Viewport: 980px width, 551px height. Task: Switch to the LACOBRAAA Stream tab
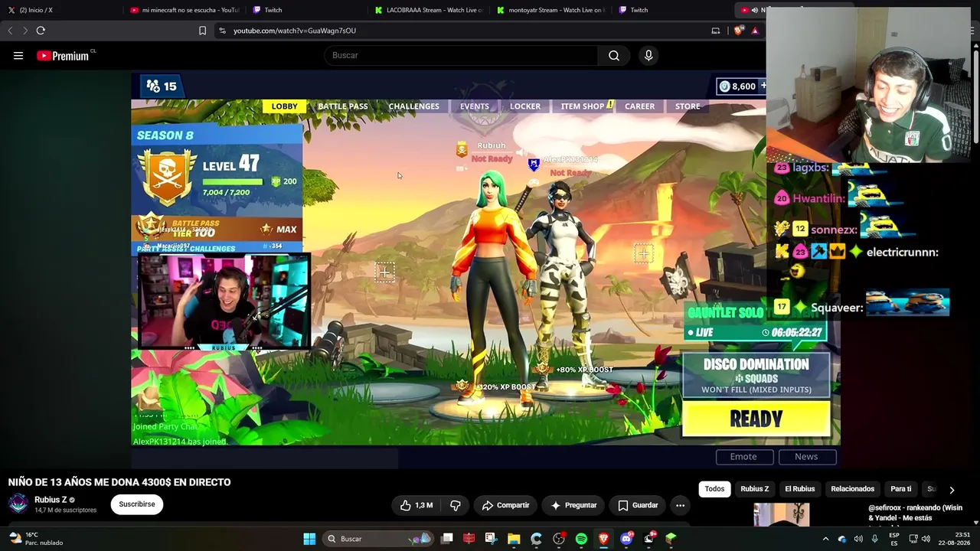point(429,10)
